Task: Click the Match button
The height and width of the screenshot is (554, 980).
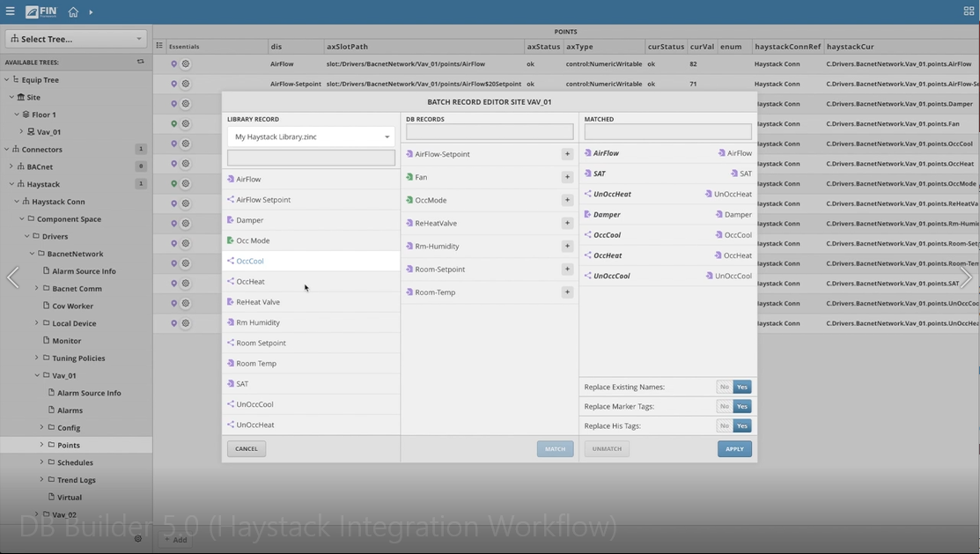Action: click(555, 448)
